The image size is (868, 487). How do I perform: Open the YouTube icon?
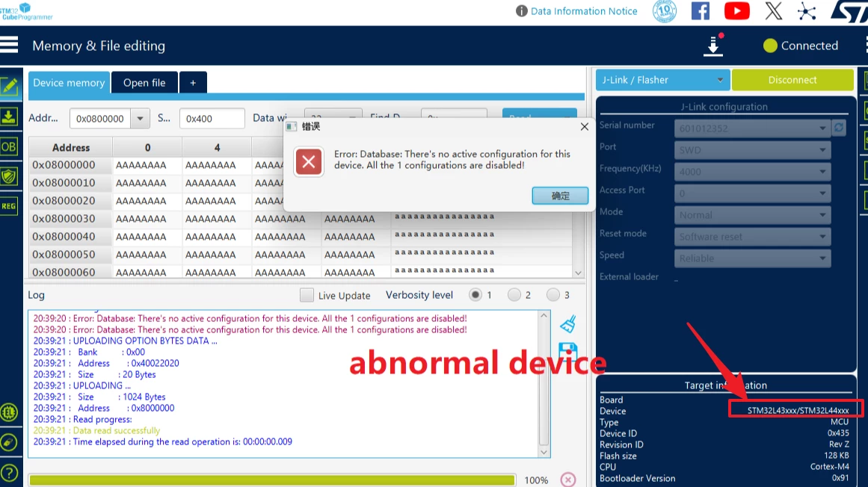pyautogui.click(x=737, y=11)
